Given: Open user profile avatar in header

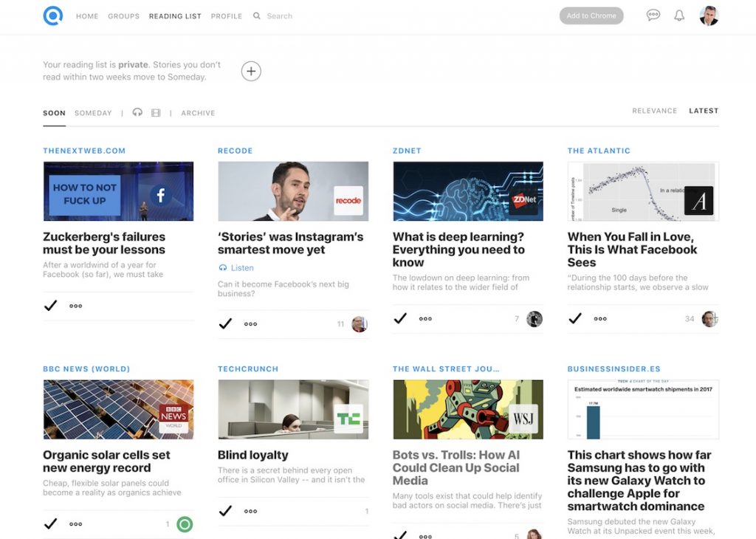Looking at the screenshot, I should (x=709, y=16).
